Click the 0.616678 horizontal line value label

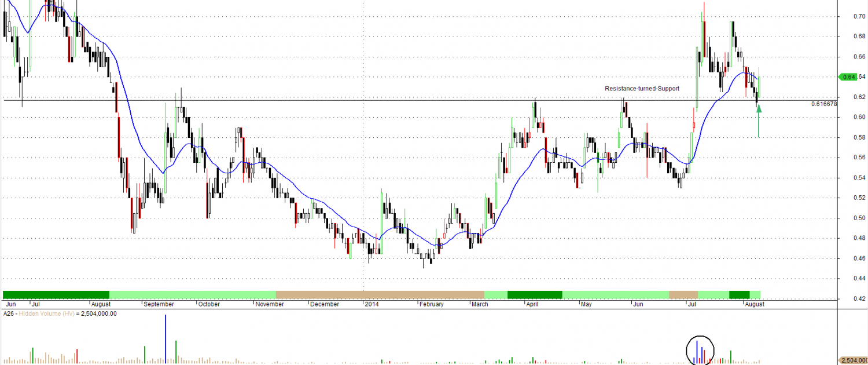(x=824, y=104)
